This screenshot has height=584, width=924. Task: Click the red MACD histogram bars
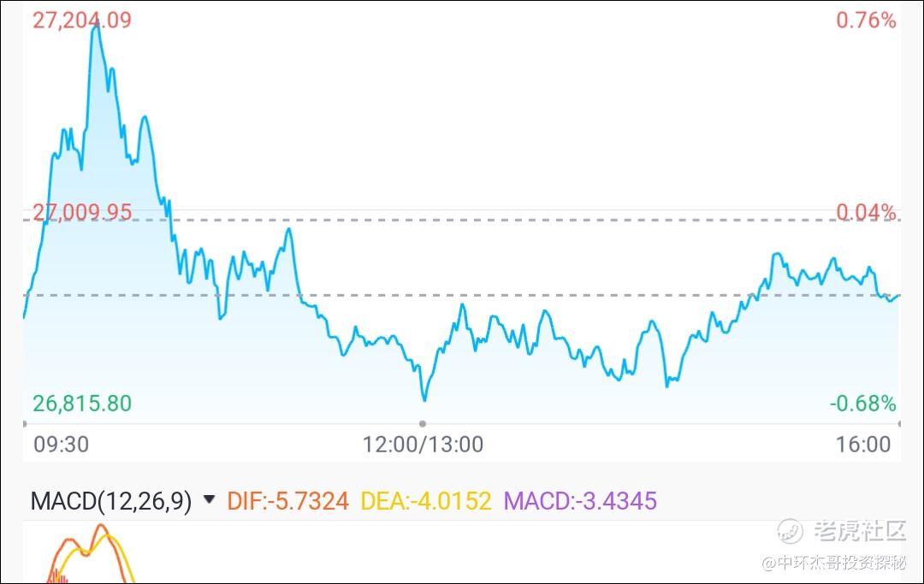point(58,576)
